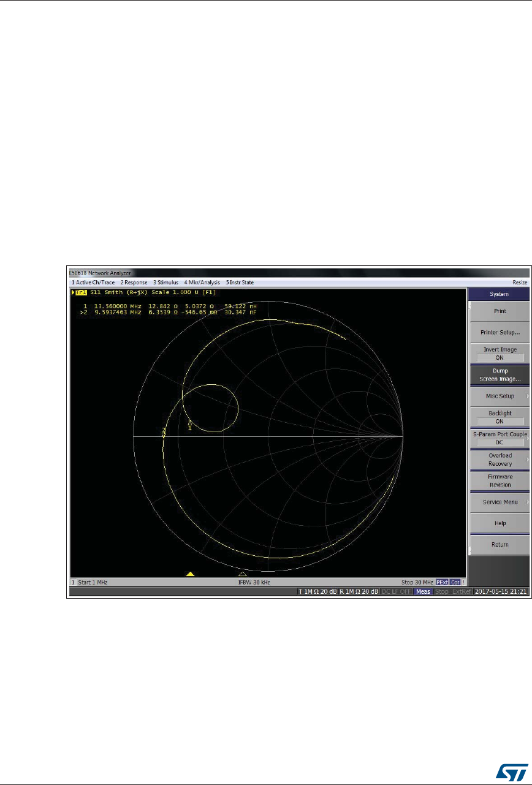Click the date and time display

pyautogui.click(x=500, y=592)
